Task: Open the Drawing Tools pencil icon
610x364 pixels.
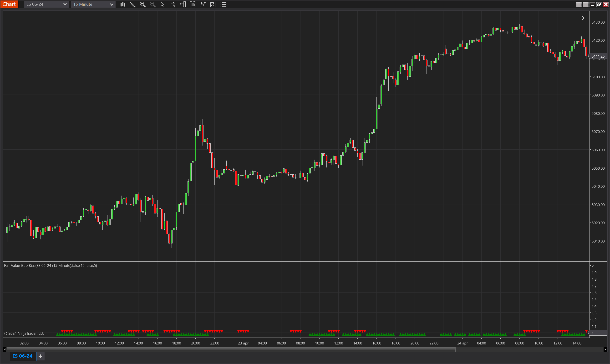Action: [x=133, y=5]
